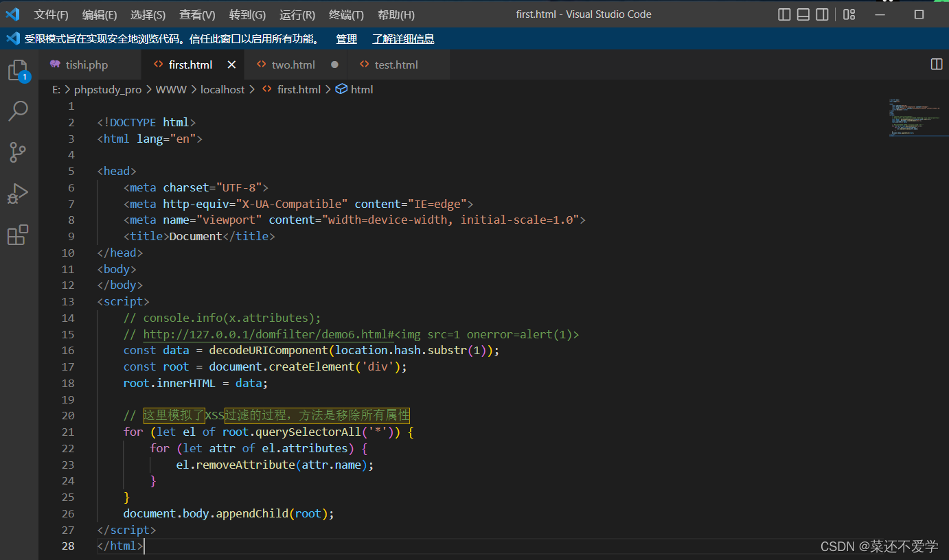
Task: Open the 运行(R) menu
Action: click(297, 14)
